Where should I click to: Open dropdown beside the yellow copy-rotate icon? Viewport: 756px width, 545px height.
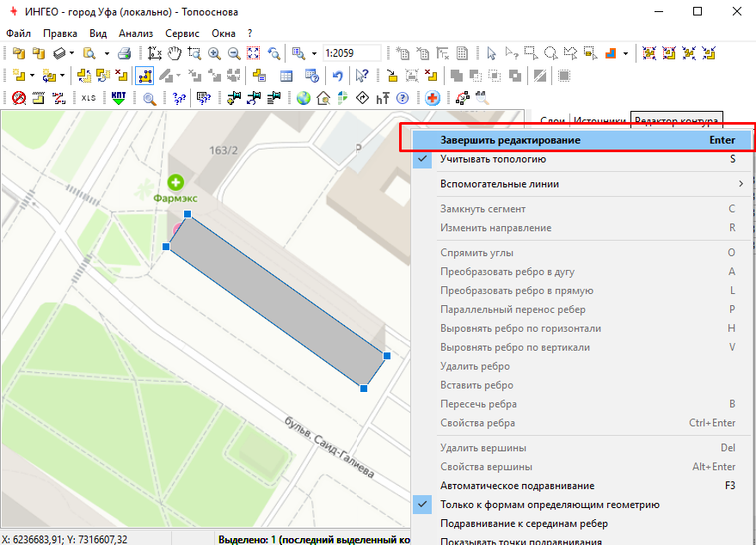62,76
